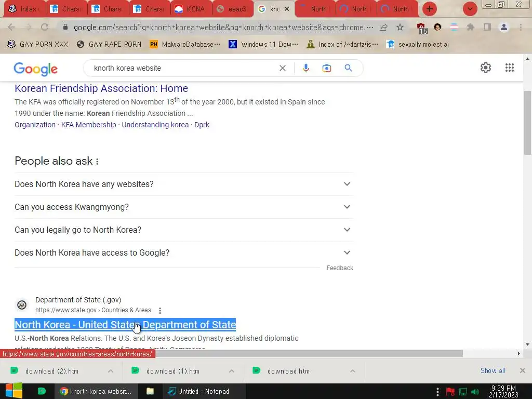Close the downloads bar
Image resolution: width=532 pixels, height=399 pixels.
pos(522,370)
